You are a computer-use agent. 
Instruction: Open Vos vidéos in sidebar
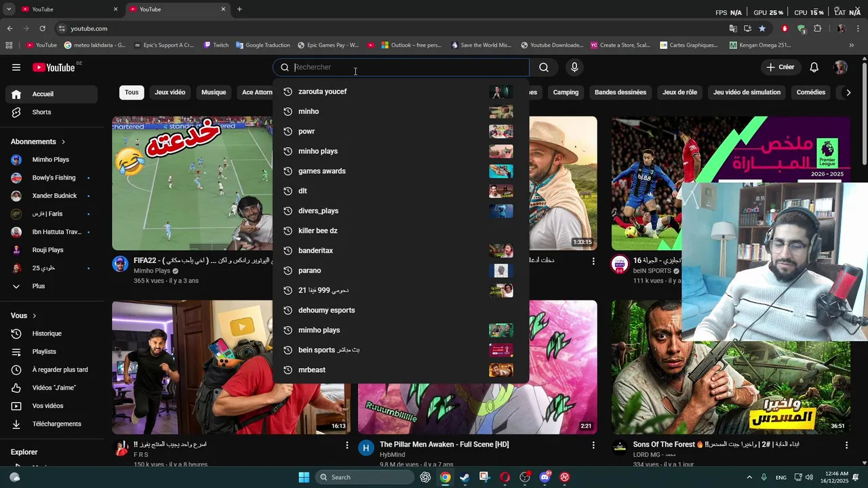[53, 406]
